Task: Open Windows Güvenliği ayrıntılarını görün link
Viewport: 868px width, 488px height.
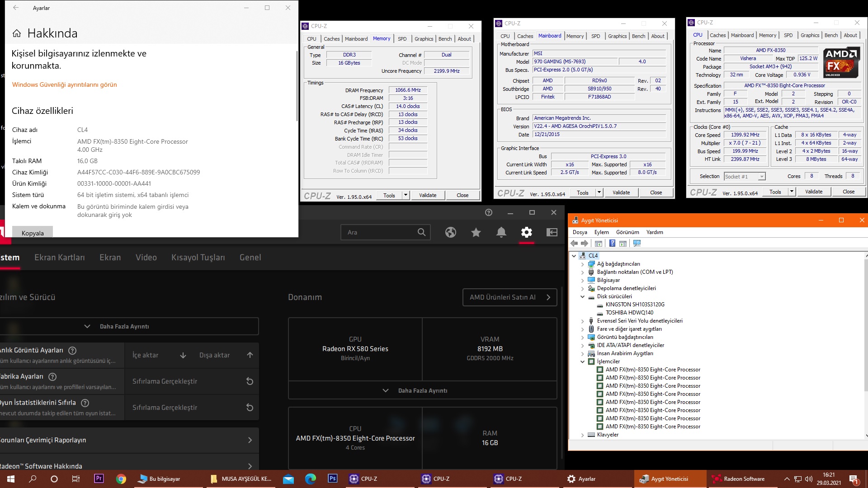Action: 64,84
